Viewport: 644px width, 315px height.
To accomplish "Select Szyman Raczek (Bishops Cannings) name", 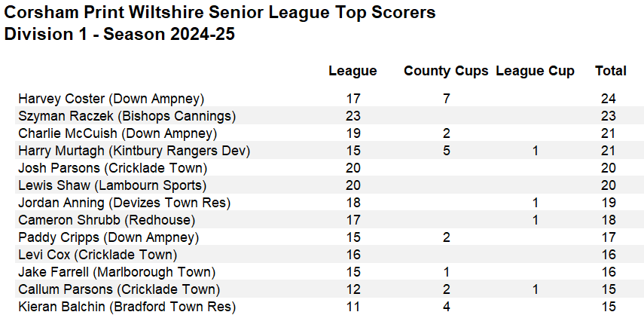I will (x=127, y=116).
